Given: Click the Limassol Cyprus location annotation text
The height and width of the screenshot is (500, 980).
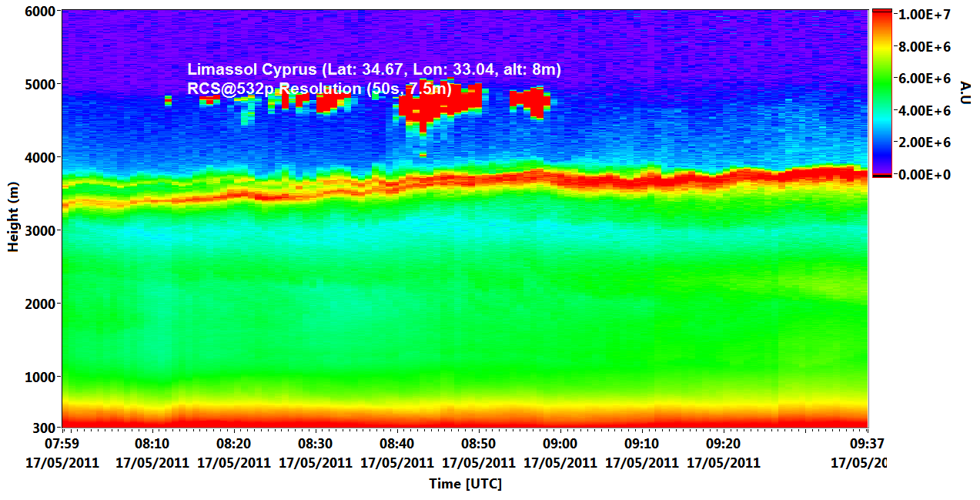Looking at the screenshot, I should 374,69.
